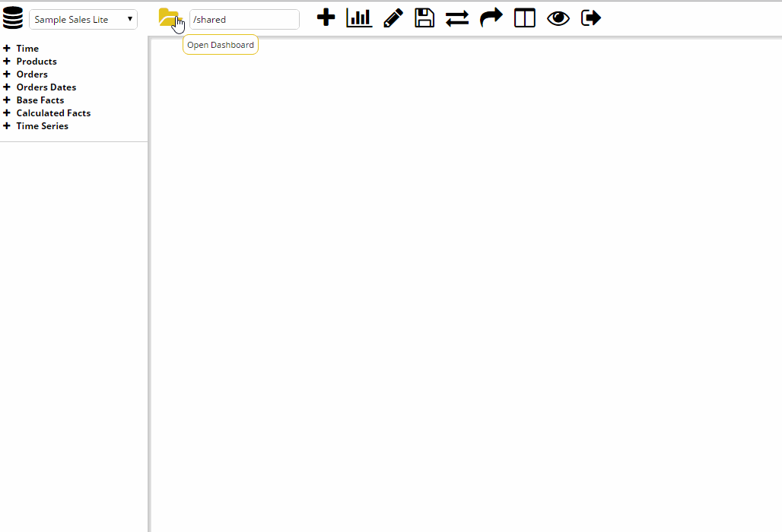Open Dashboard via the yellow folder icon

pos(169,18)
